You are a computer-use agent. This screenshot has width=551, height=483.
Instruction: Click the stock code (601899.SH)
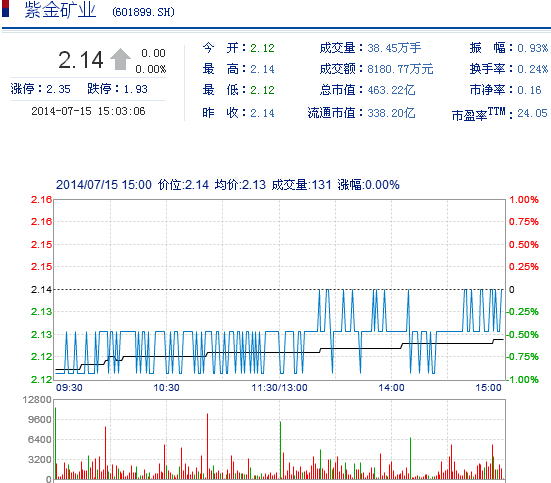click(x=143, y=12)
